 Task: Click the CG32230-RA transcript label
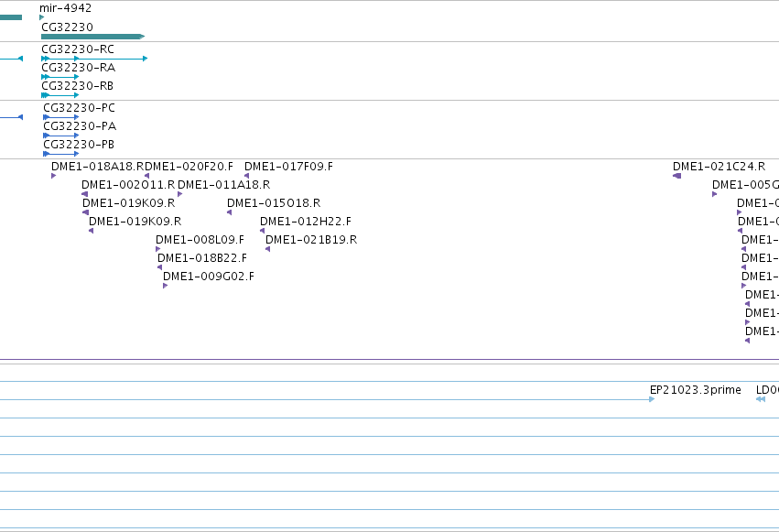(79, 68)
